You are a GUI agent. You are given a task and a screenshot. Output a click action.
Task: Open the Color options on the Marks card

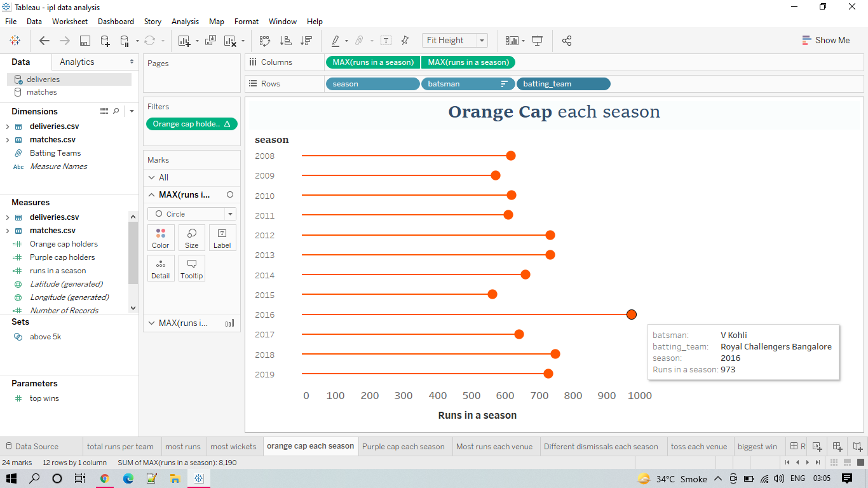161,237
